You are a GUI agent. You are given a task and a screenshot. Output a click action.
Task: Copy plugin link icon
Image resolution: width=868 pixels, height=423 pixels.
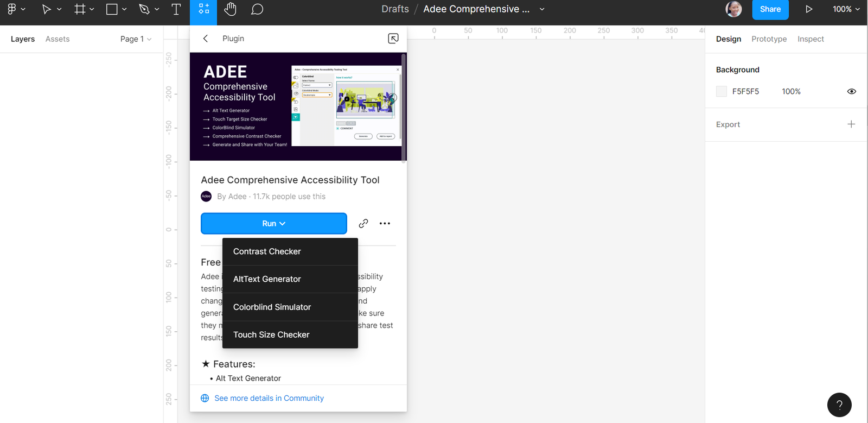coord(363,223)
